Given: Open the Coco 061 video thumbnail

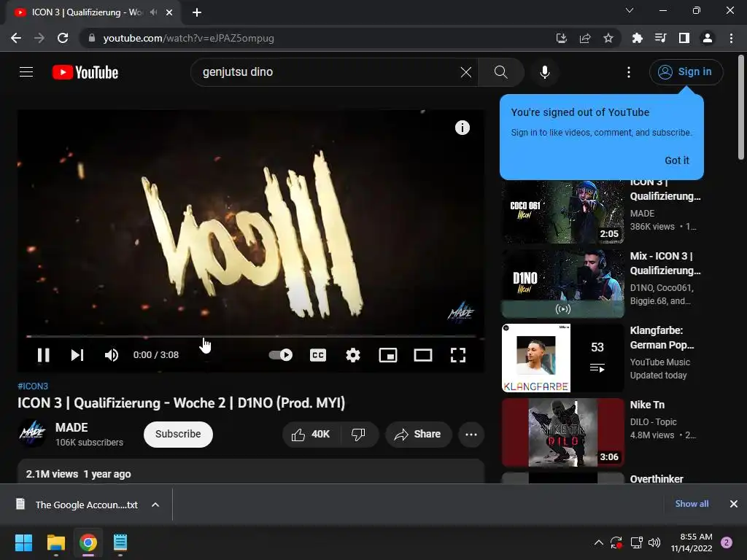Looking at the screenshot, I should click(x=562, y=211).
